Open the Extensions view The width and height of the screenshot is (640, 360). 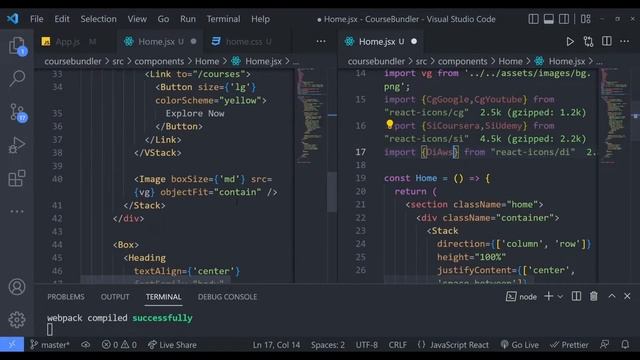click(x=17, y=178)
